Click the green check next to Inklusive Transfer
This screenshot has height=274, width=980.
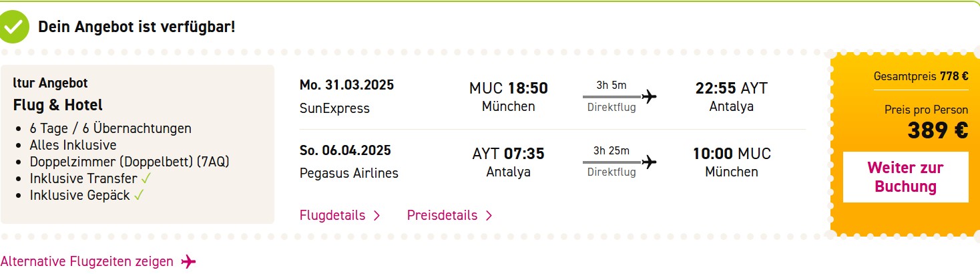(x=147, y=178)
